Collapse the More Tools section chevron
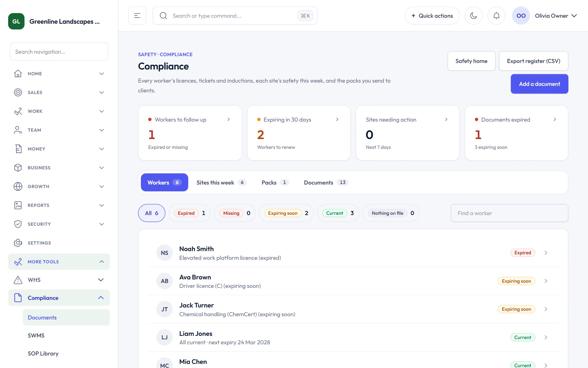This screenshot has width=588, height=368. click(x=102, y=262)
